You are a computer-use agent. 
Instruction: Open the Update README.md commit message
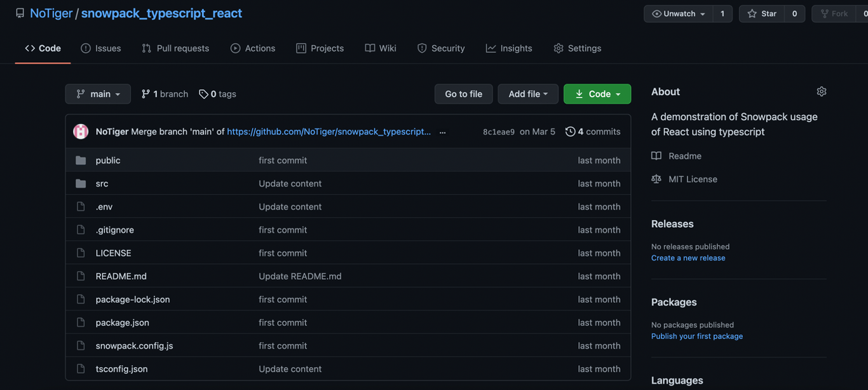click(x=300, y=276)
